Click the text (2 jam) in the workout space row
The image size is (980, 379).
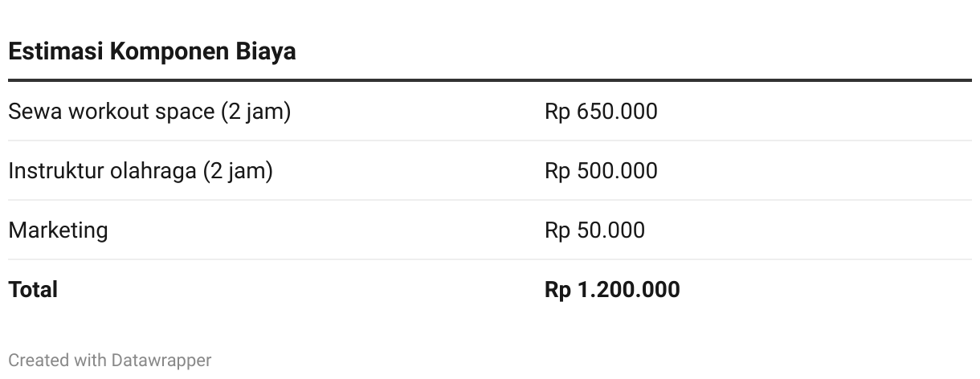(x=256, y=112)
